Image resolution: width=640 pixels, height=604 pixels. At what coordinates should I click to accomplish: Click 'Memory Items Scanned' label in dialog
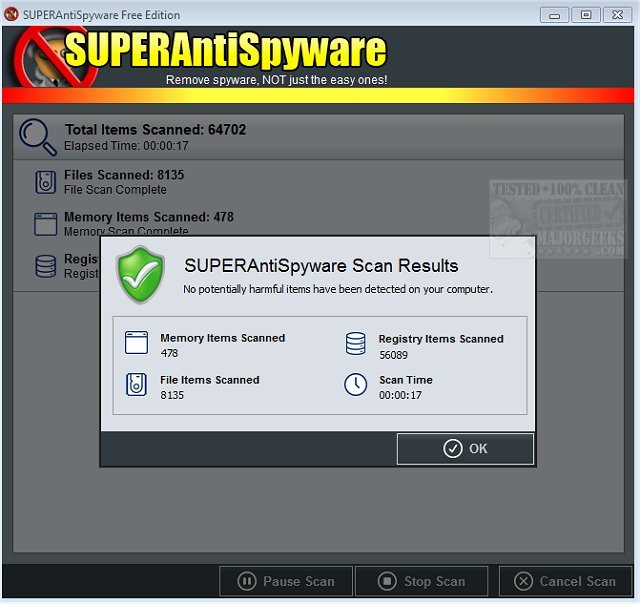tap(222, 338)
